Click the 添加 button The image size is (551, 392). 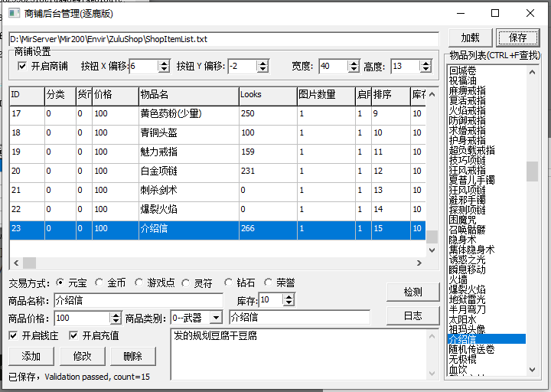click(31, 356)
